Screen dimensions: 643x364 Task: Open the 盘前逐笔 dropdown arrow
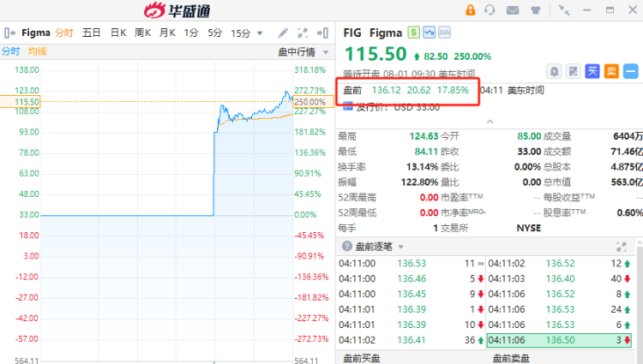click(x=401, y=247)
